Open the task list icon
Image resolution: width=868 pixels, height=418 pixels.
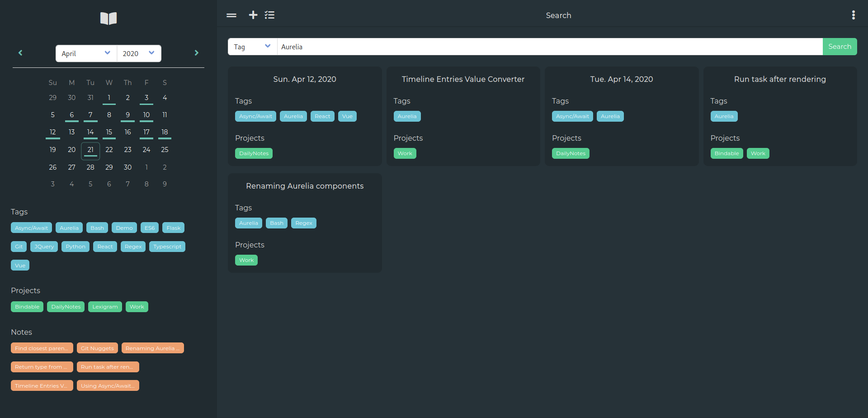coord(269,15)
